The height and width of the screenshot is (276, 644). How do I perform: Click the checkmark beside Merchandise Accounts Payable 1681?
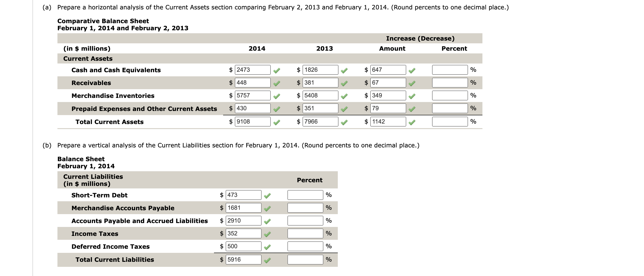coord(267,208)
